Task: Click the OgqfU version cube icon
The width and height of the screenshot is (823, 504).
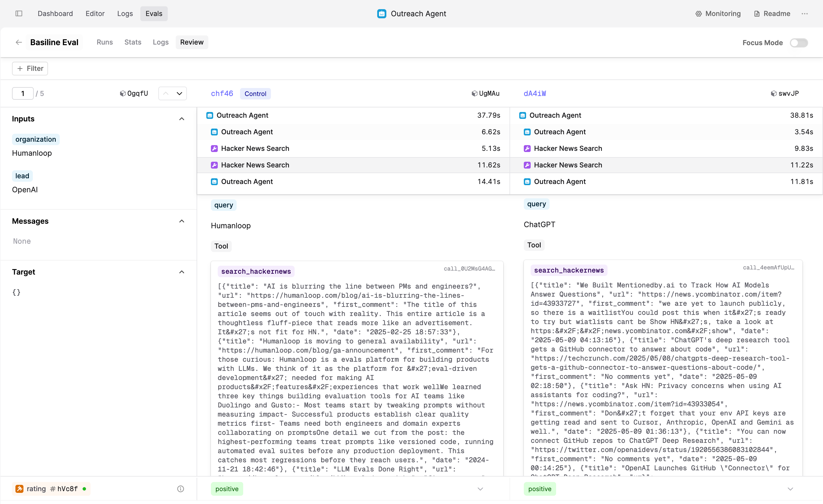Action: [x=123, y=93]
